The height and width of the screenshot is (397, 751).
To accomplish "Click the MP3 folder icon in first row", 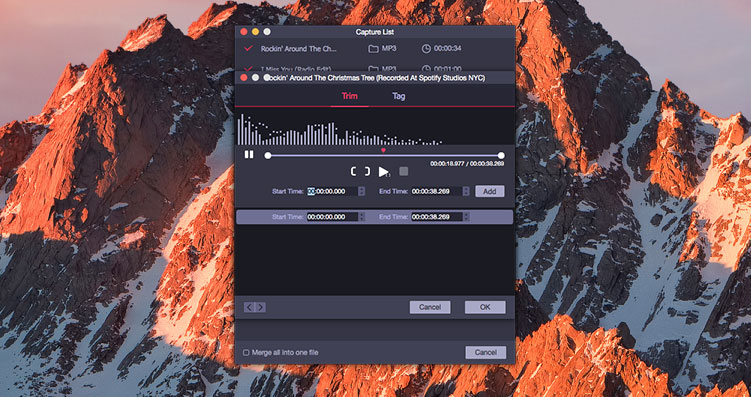I will pos(373,49).
